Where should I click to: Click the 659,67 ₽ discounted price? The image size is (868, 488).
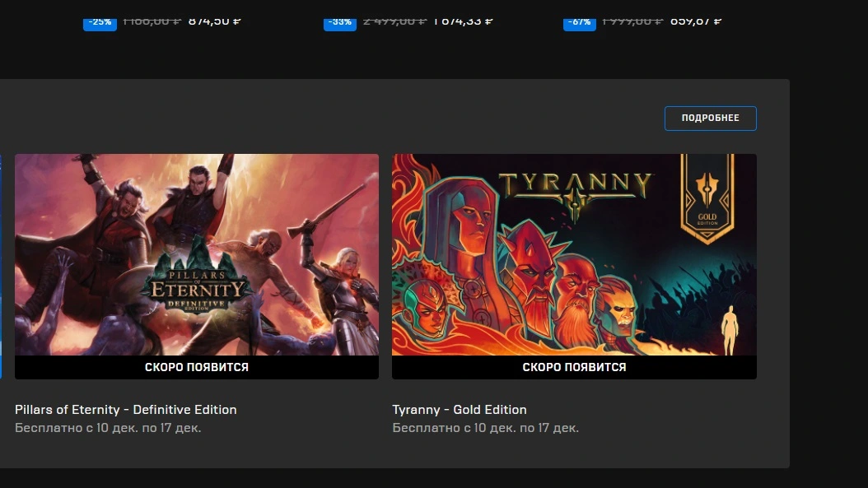point(696,21)
